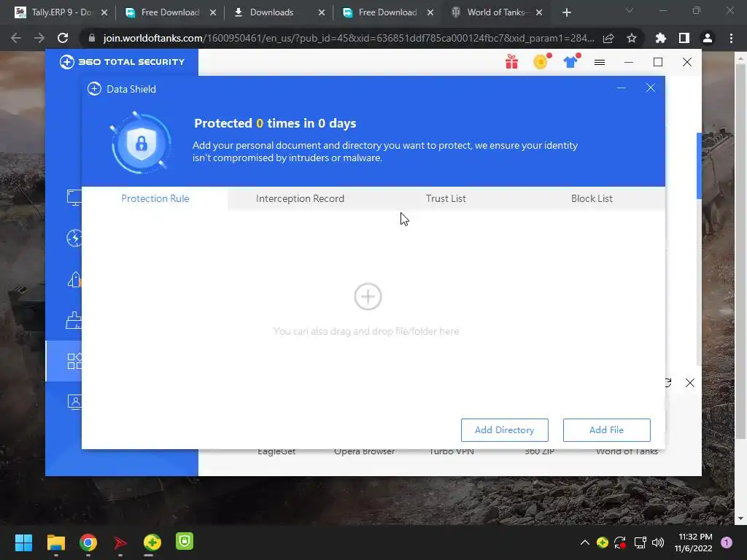Image resolution: width=747 pixels, height=560 pixels.
Task: Click the circled plus drop area icon
Action: pyautogui.click(x=368, y=296)
